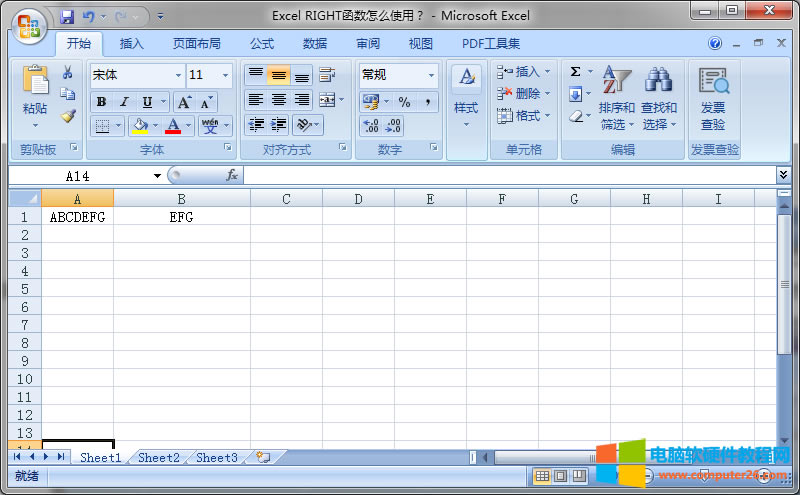
Task: Click the phonetic guide wén icon
Action: [x=210, y=126]
